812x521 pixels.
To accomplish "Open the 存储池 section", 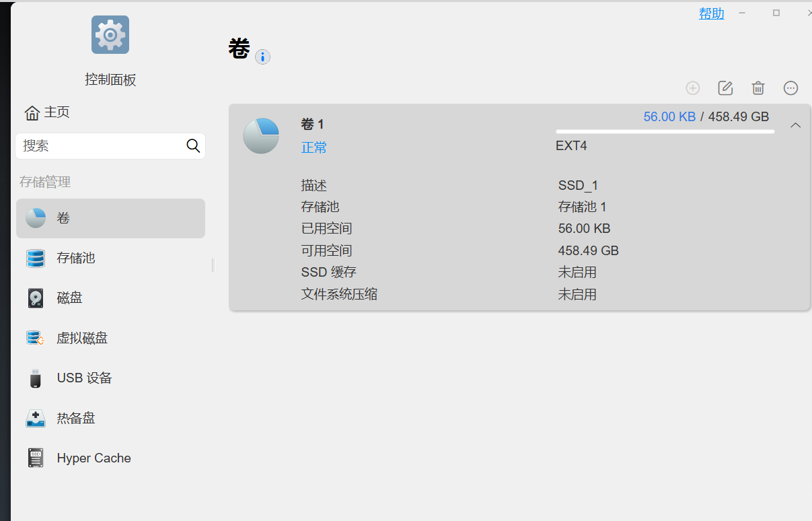I will pos(110,258).
